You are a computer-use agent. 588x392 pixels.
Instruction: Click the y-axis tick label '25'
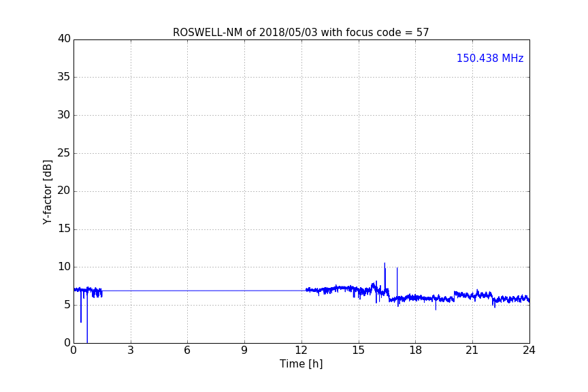[x=64, y=152]
